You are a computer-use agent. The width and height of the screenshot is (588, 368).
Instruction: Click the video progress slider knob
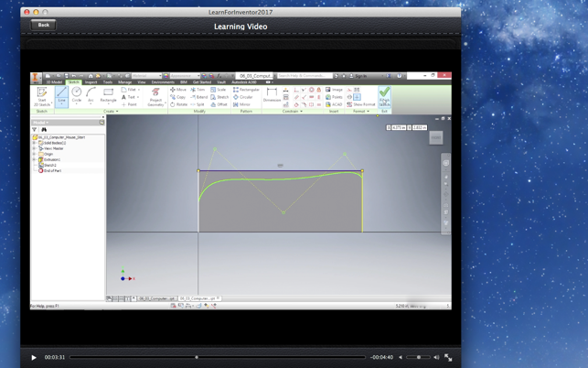click(x=197, y=358)
